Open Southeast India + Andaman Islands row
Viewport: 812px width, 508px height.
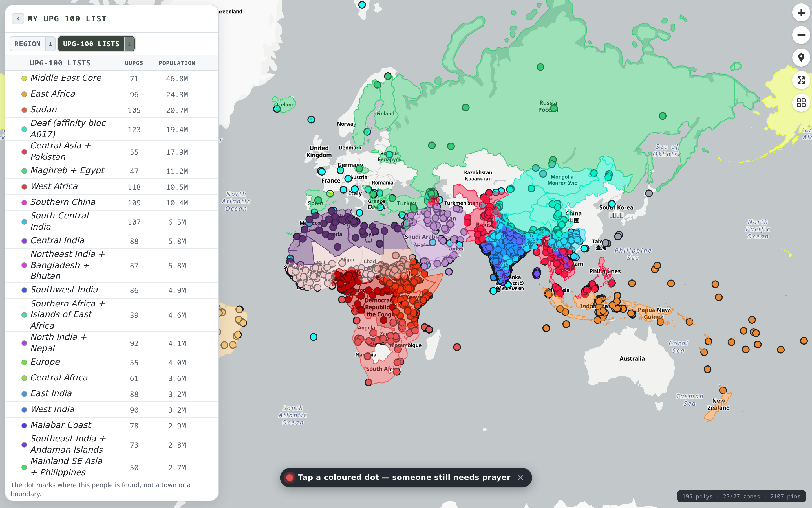(112, 444)
